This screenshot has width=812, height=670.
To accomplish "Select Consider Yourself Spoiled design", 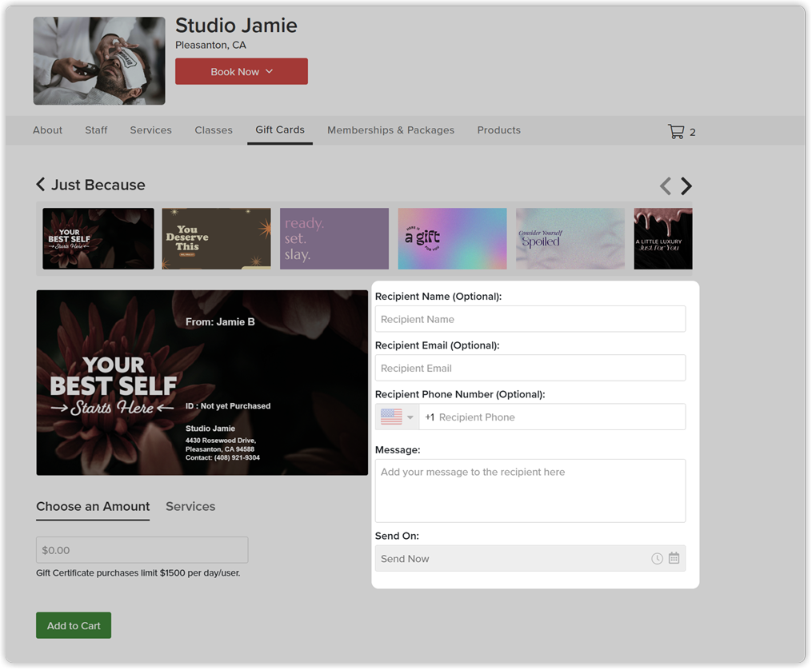I will (x=570, y=238).
